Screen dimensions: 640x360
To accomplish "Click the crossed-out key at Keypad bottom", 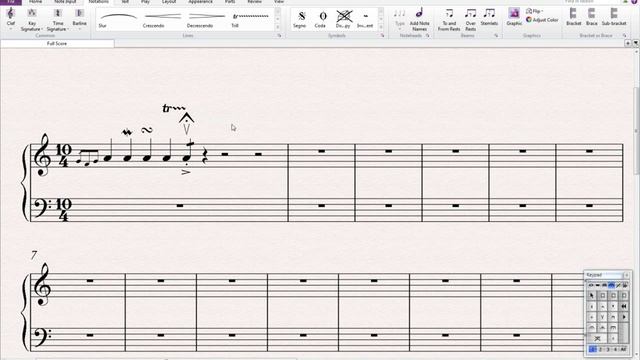I will coord(597,338).
